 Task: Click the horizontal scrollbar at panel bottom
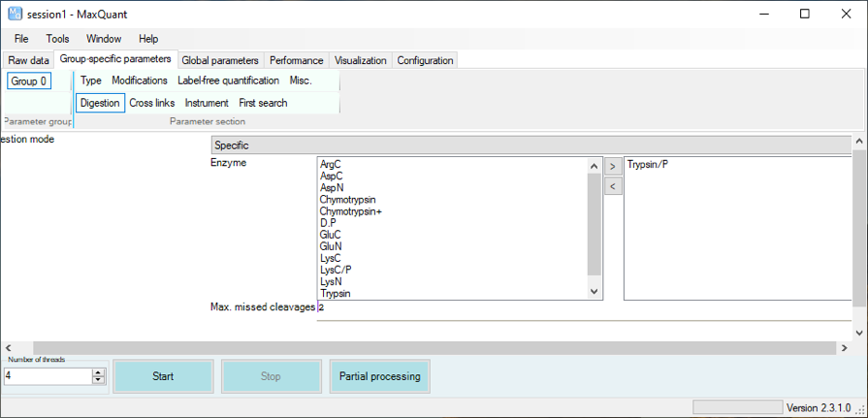point(434,347)
